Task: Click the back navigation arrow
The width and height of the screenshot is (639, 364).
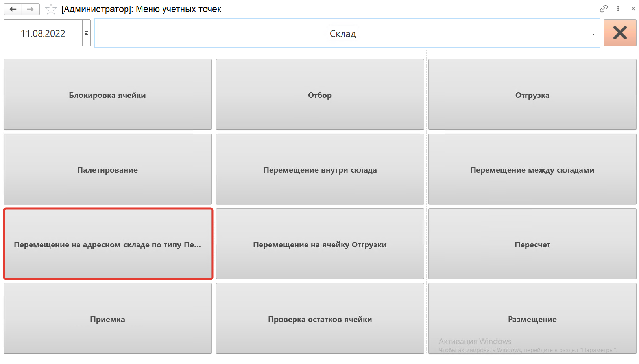Action: pos(13,9)
